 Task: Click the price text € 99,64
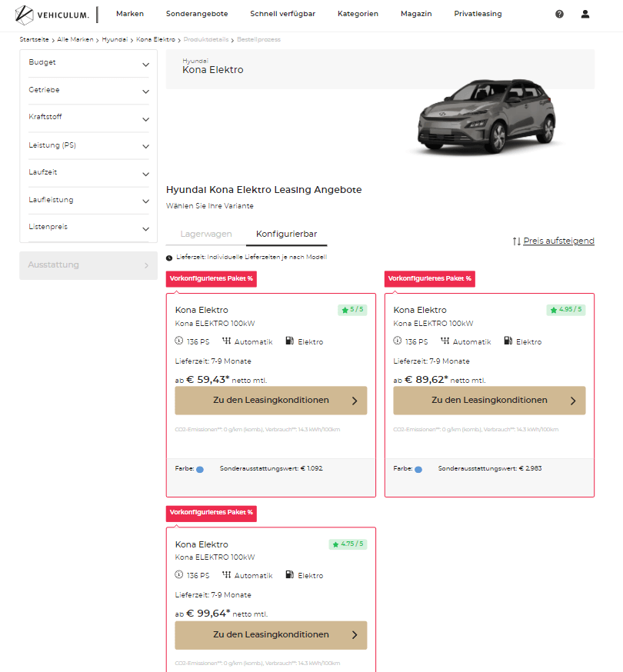208,614
